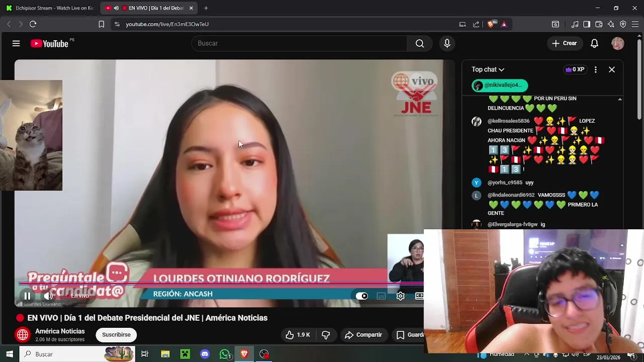The image size is (644, 362).
Task: Open Discord from the taskbar
Action: point(205,354)
